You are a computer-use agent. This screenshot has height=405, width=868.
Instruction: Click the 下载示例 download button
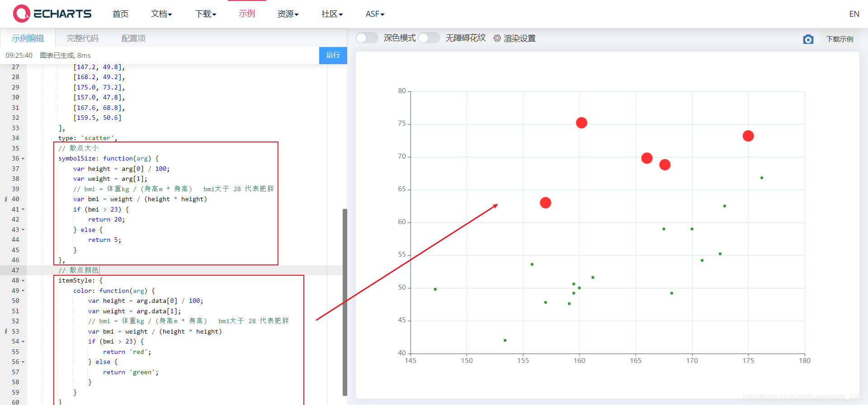pyautogui.click(x=840, y=39)
